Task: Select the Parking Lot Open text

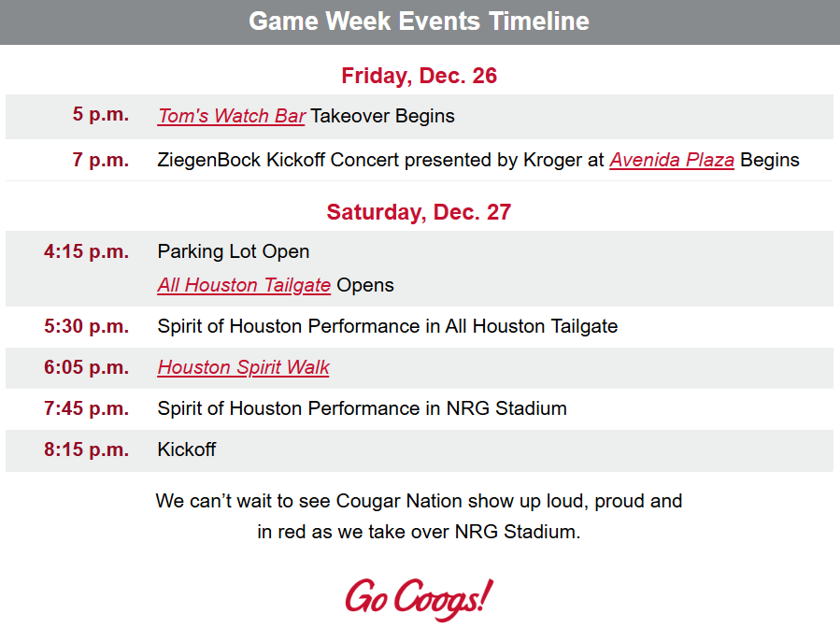Action: (x=234, y=251)
